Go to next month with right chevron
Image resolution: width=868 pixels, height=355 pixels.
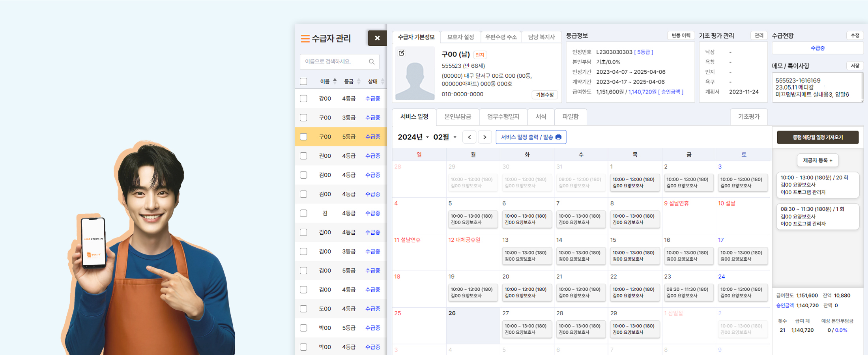point(485,137)
